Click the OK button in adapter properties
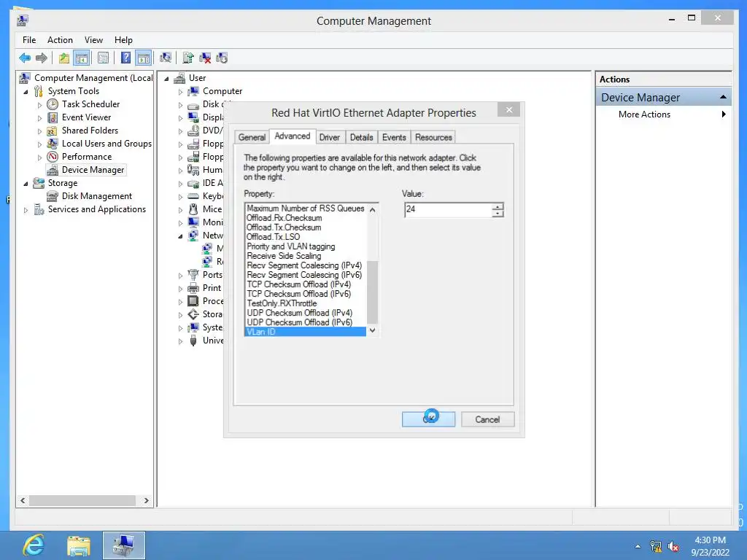This screenshot has width=747, height=560. pyautogui.click(x=428, y=419)
